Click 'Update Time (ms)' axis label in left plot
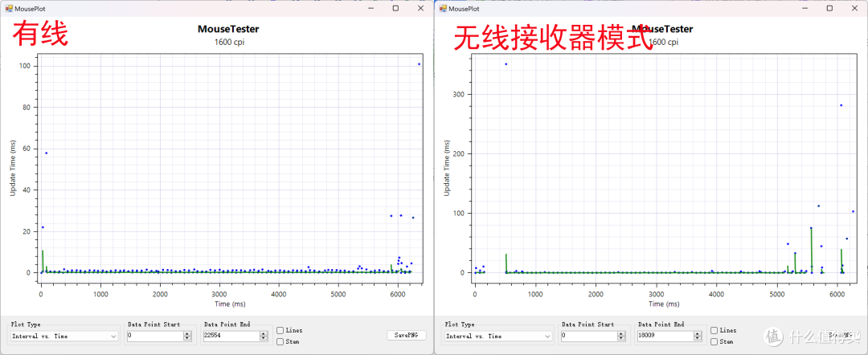The height and width of the screenshot is (355, 868). 13,168
